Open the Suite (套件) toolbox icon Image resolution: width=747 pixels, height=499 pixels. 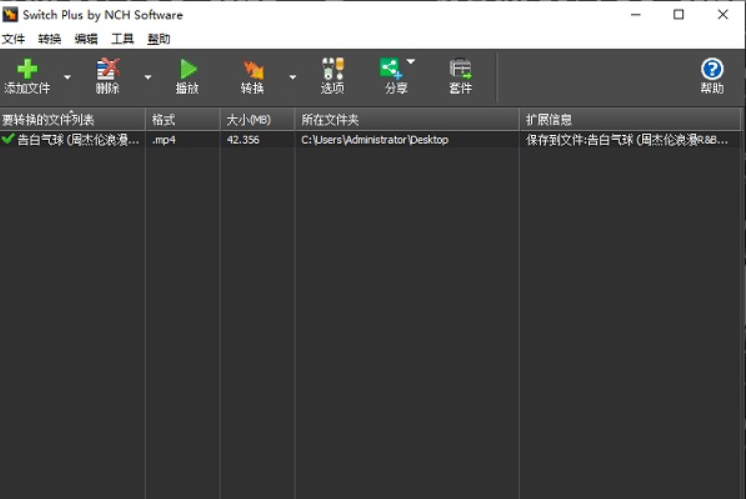pyautogui.click(x=460, y=69)
